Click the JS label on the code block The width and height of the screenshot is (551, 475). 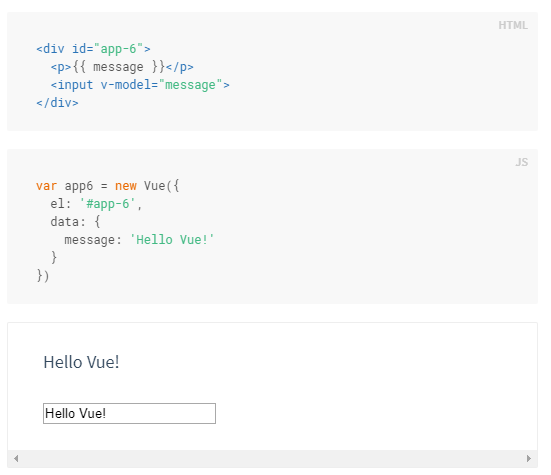[x=522, y=162]
